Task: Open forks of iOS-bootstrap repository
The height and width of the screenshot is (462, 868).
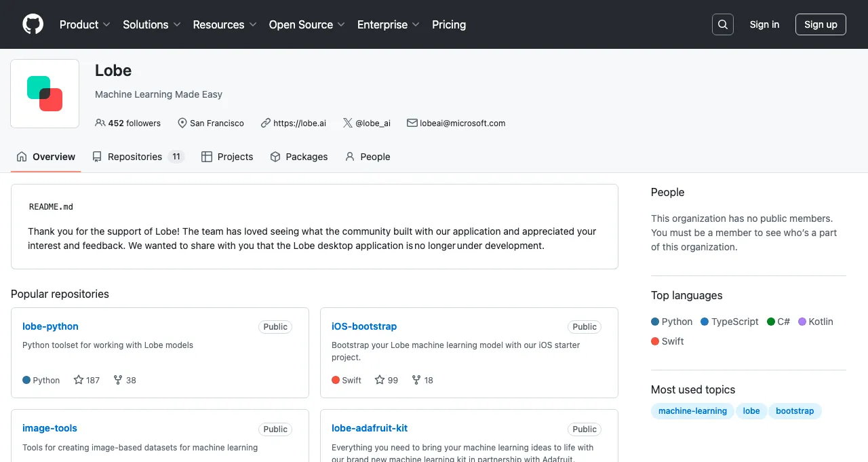Action: (x=422, y=380)
